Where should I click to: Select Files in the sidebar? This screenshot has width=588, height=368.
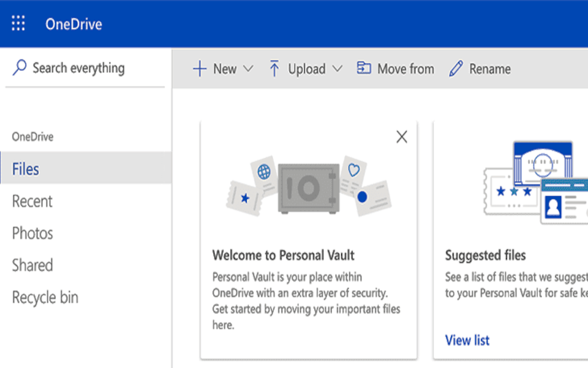click(86, 168)
